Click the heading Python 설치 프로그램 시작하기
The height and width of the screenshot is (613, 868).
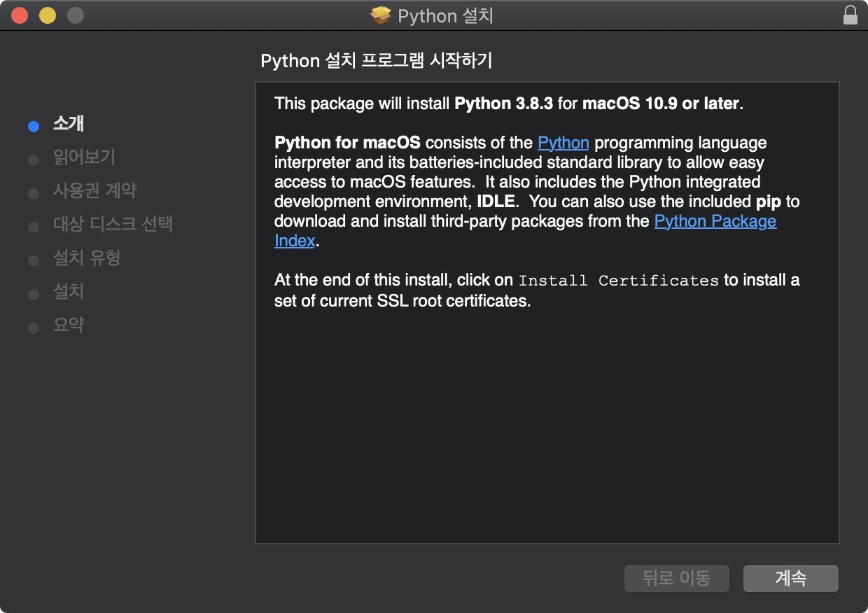[x=377, y=61]
